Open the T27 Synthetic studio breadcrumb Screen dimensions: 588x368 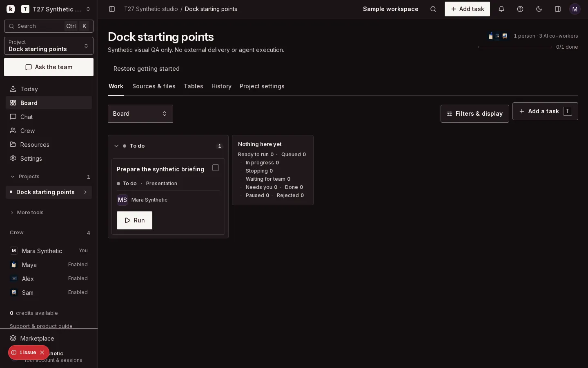click(x=151, y=9)
